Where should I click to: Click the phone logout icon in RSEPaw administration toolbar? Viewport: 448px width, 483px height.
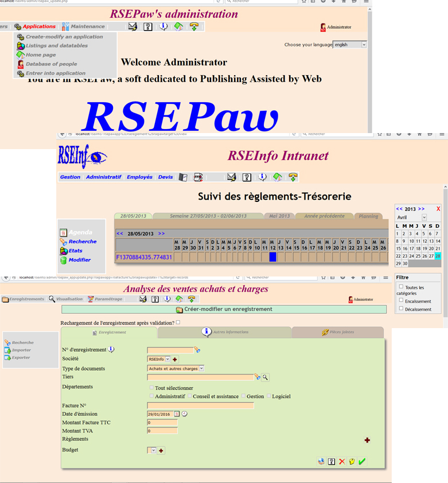click(194, 26)
